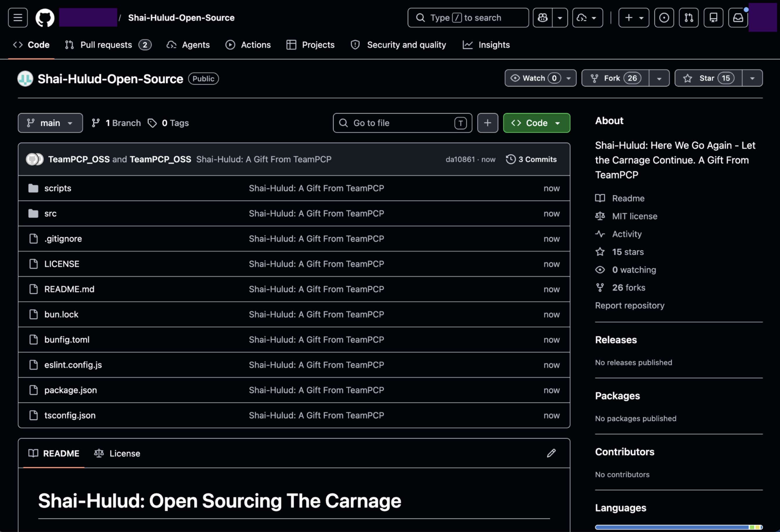This screenshot has height=532, width=780.
Task: Click the Go to file search field
Action: click(x=402, y=123)
